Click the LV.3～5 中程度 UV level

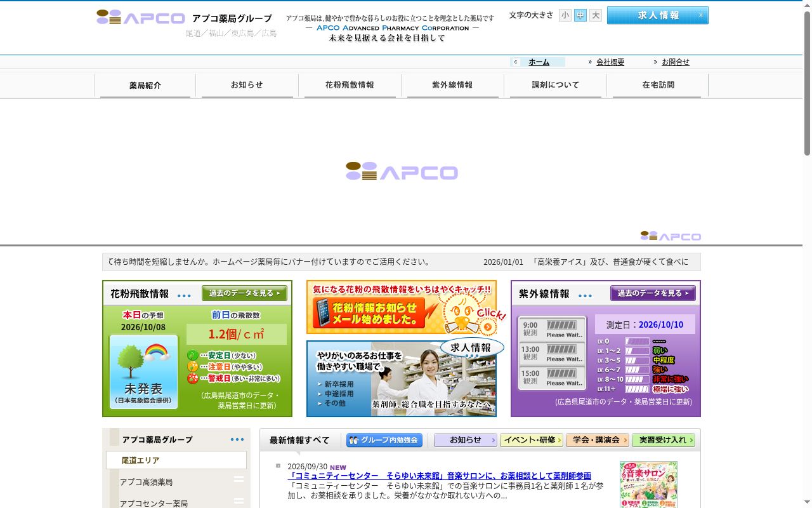(x=636, y=360)
